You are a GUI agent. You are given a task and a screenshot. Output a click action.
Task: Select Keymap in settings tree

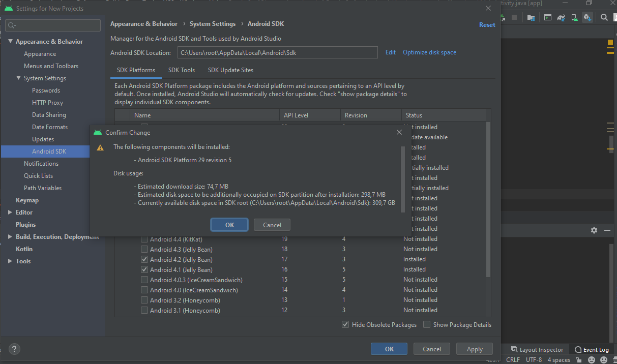click(27, 200)
